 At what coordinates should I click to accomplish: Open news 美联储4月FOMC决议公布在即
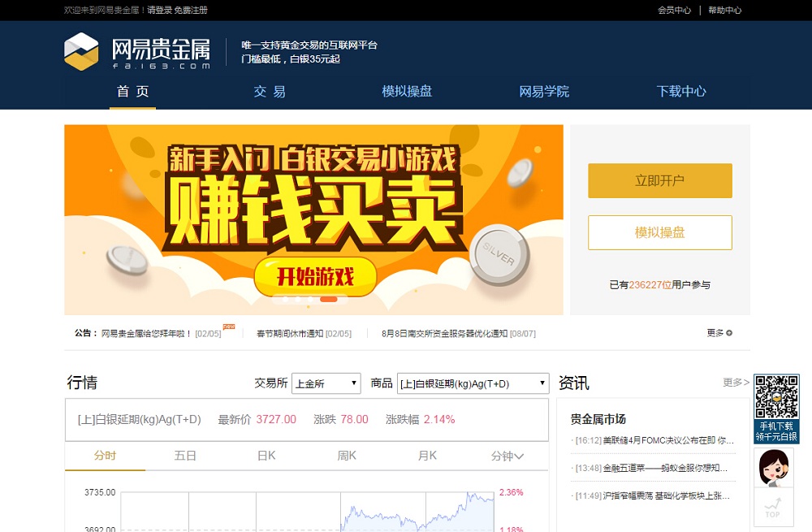pos(668,440)
